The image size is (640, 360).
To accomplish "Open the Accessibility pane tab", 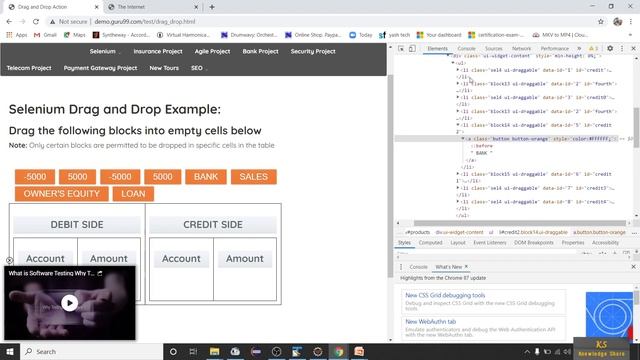I will [605, 242].
